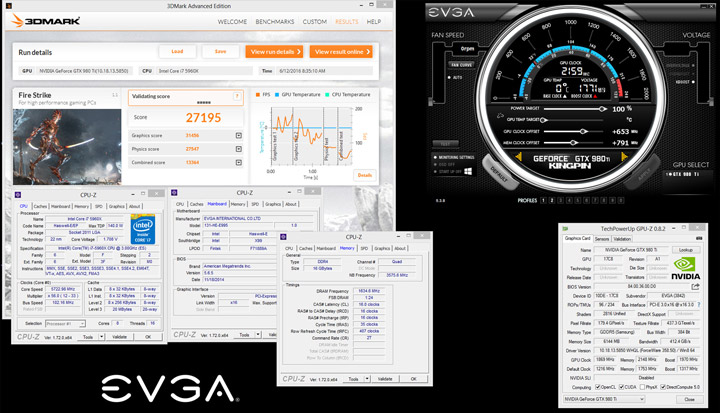The width and height of the screenshot is (720, 413).
Task: Click the Intel Core i7 badge in CPU-Z
Action: coord(143,229)
